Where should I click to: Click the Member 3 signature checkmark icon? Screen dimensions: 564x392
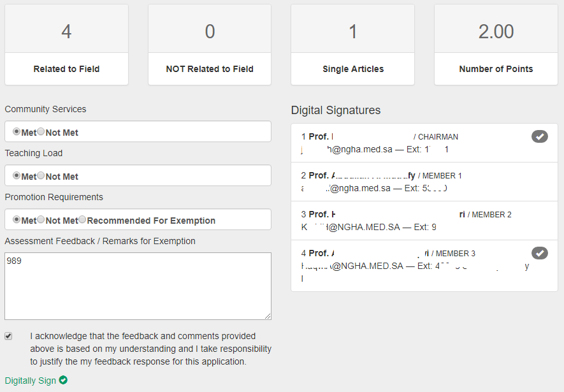[540, 253]
